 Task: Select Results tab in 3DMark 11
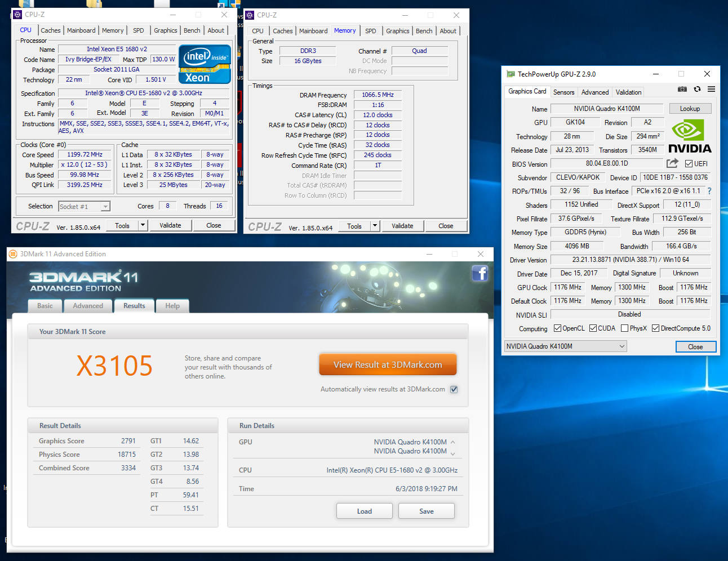coord(134,306)
